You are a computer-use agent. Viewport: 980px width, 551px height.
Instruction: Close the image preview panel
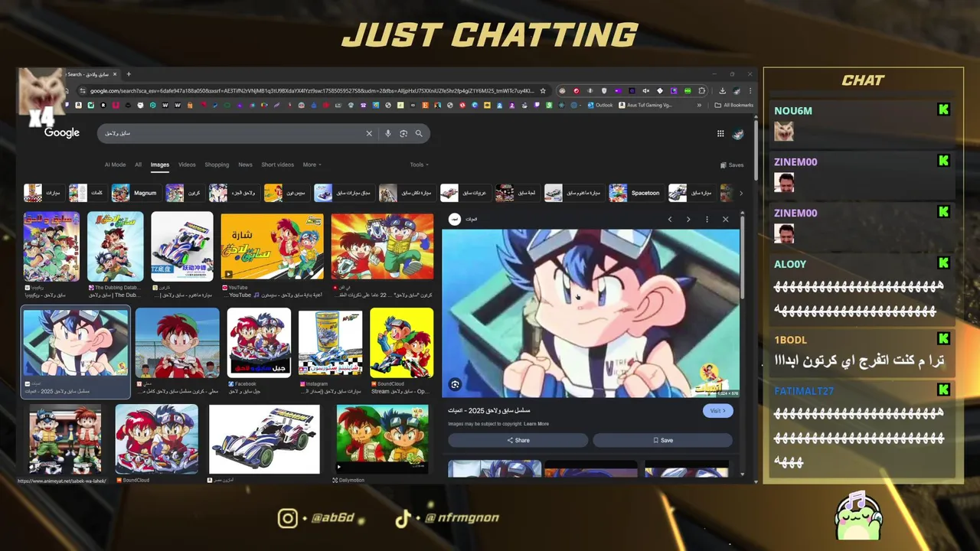726,219
